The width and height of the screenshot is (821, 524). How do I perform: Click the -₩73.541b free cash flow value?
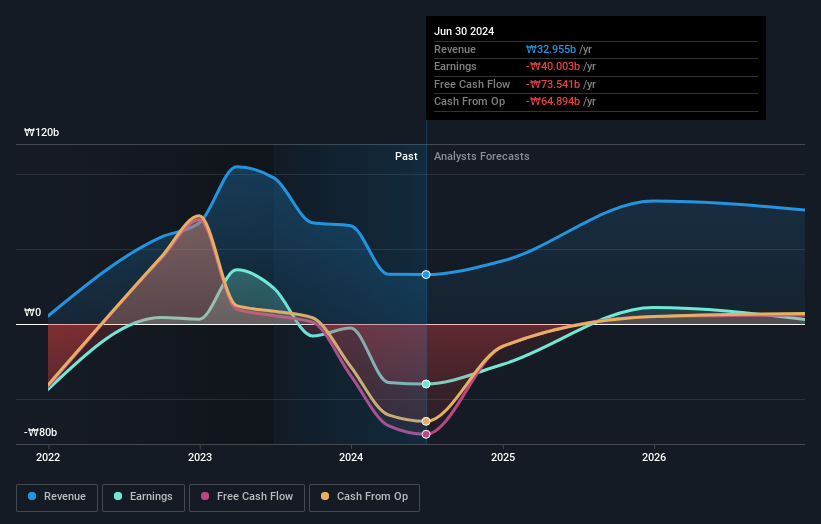[553, 84]
